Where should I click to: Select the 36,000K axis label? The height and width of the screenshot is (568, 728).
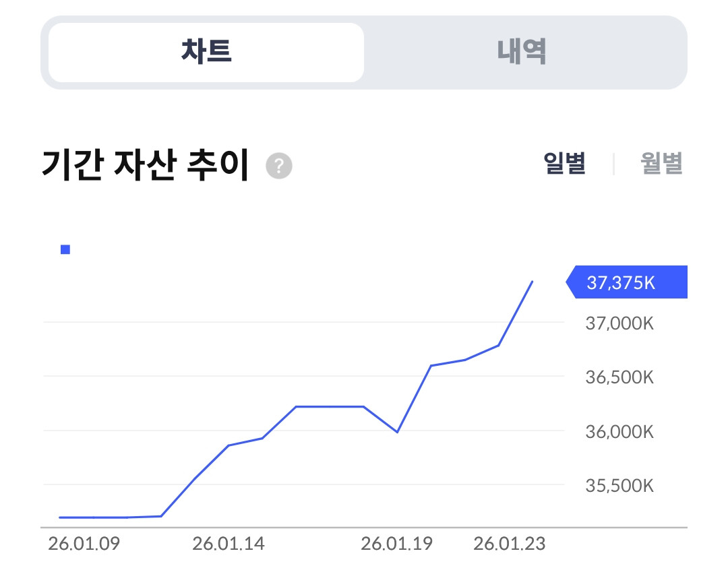click(x=619, y=431)
